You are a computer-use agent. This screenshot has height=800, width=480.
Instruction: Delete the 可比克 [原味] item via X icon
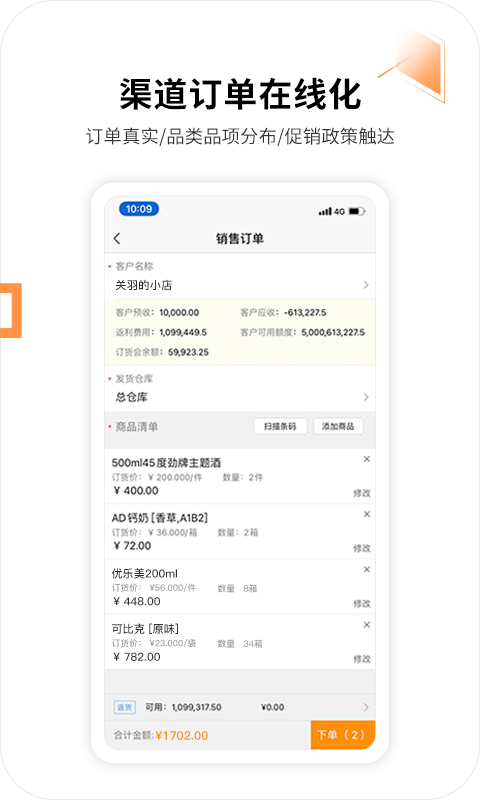pos(366,624)
